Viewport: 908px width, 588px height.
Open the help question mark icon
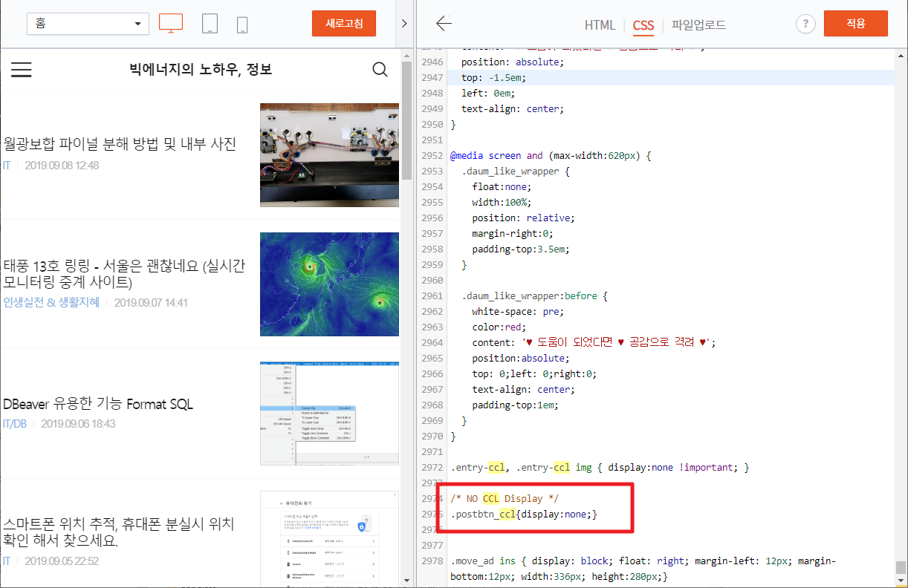click(x=805, y=23)
